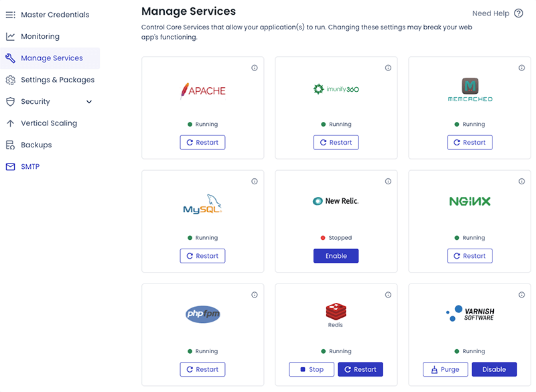This screenshot has width=536, height=392.
Task: Click the Manage Services wrench icon
Action: [x=10, y=58]
